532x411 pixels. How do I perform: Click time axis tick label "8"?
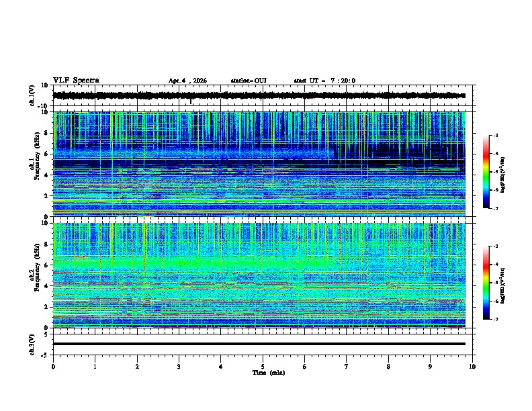click(388, 367)
